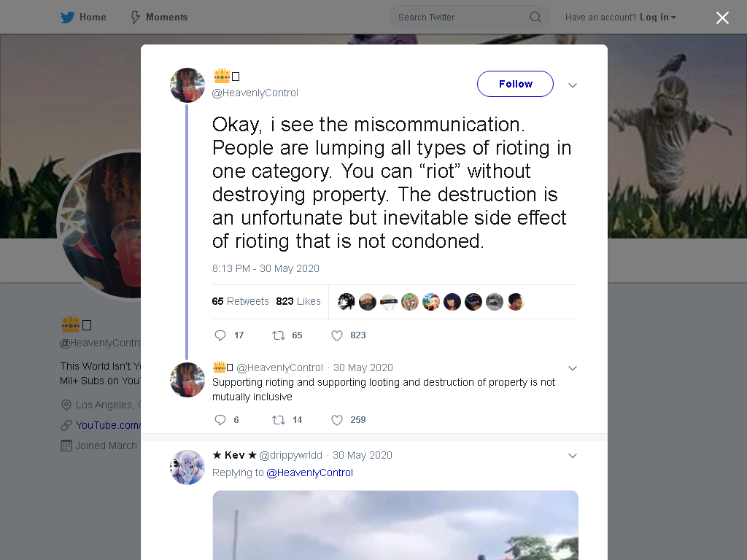Viewport: 747px width, 560px height.
Task: Open @HeavenlyControl link in Kev's reply
Action: pos(309,472)
